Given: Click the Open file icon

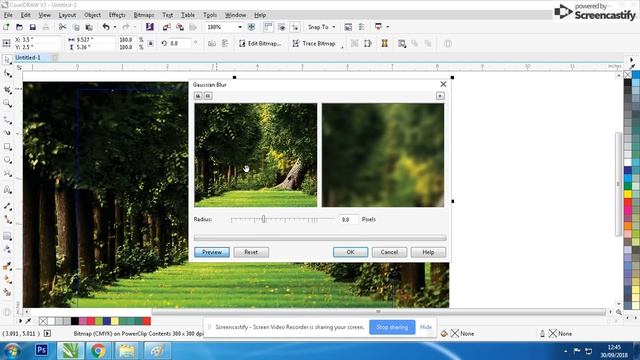Looking at the screenshot, I should pyautogui.click(x=19, y=27).
